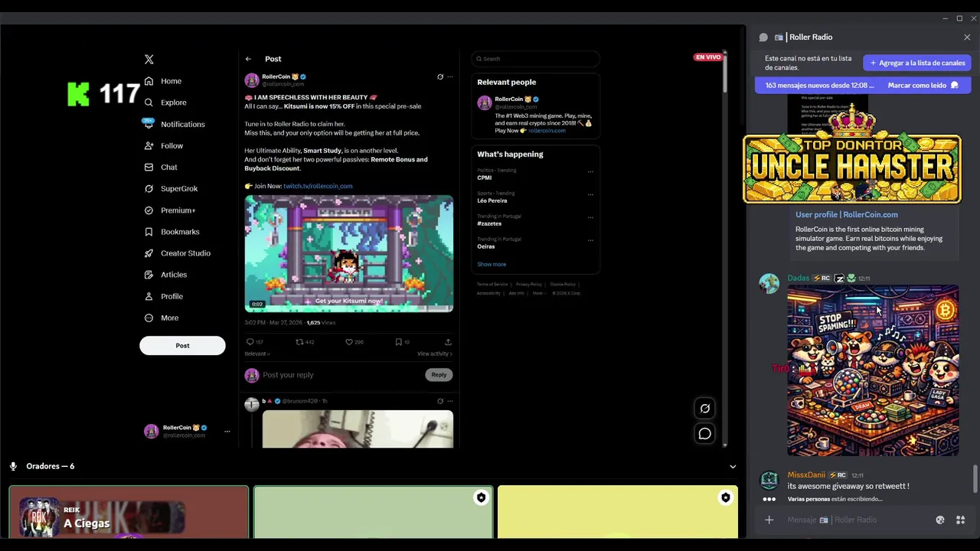Open options for #zazetes trend
This screenshot has height=551, width=980.
click(x=590, y=217)
